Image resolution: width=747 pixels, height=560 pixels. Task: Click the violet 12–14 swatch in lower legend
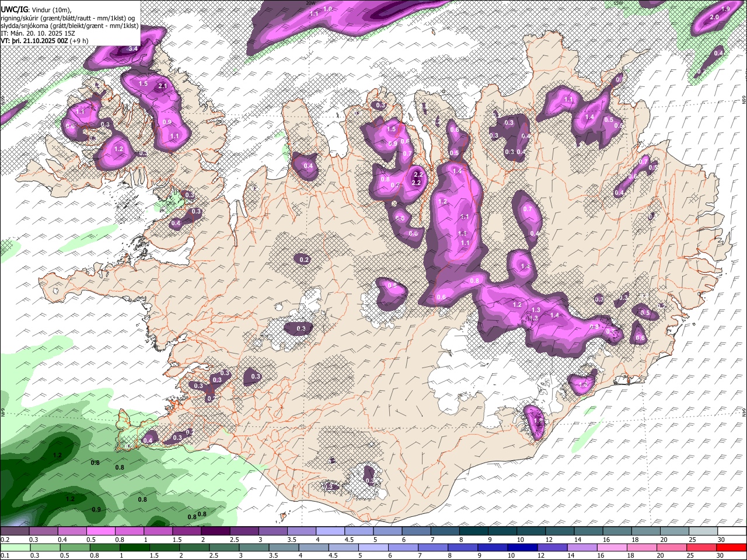pyautogui.click(x=553, y=548)
